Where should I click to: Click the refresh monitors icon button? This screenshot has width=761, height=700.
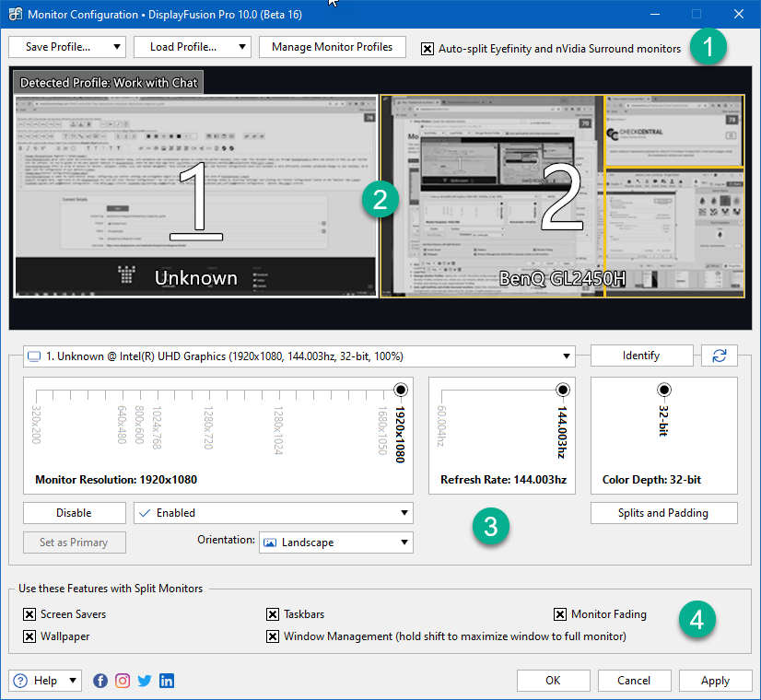720,356
